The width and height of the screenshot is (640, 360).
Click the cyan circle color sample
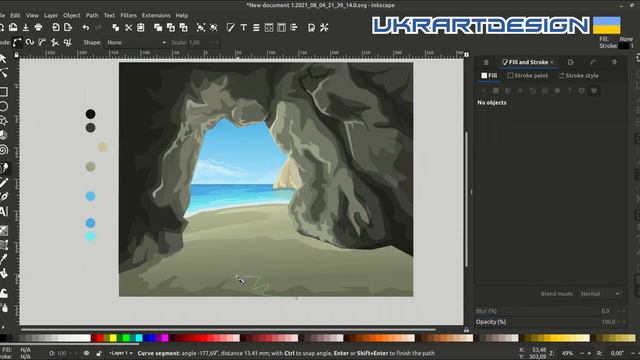91,236
